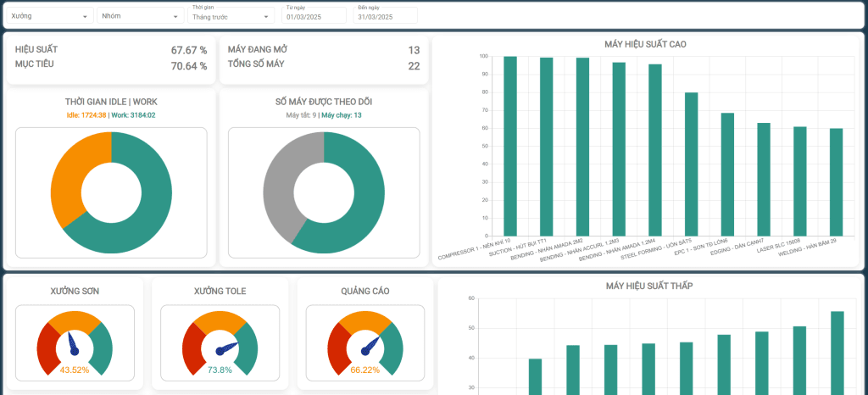Open the Xưởng dropdown filter
This screenshot has height=395, width=868.
(50, 16)
